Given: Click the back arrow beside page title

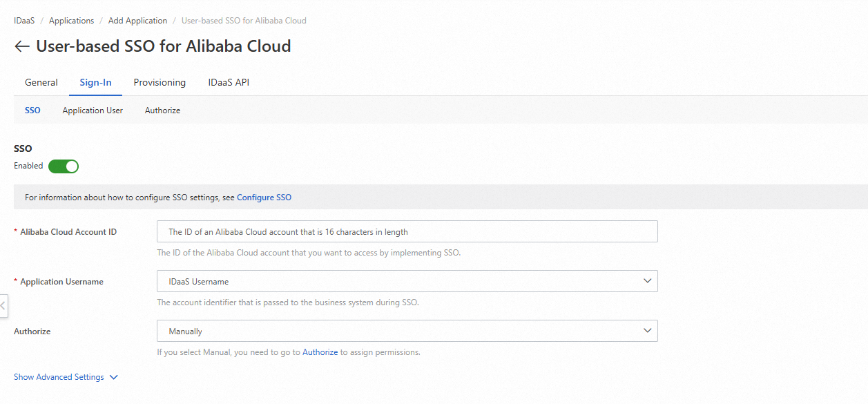Looking at the screenshot, I should click(x=22, y=47).
